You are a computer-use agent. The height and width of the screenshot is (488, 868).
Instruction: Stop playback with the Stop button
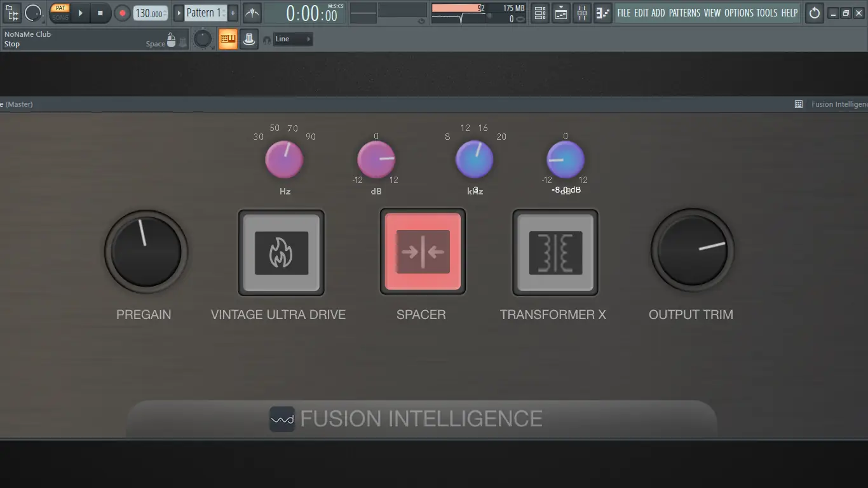(100, 13)
